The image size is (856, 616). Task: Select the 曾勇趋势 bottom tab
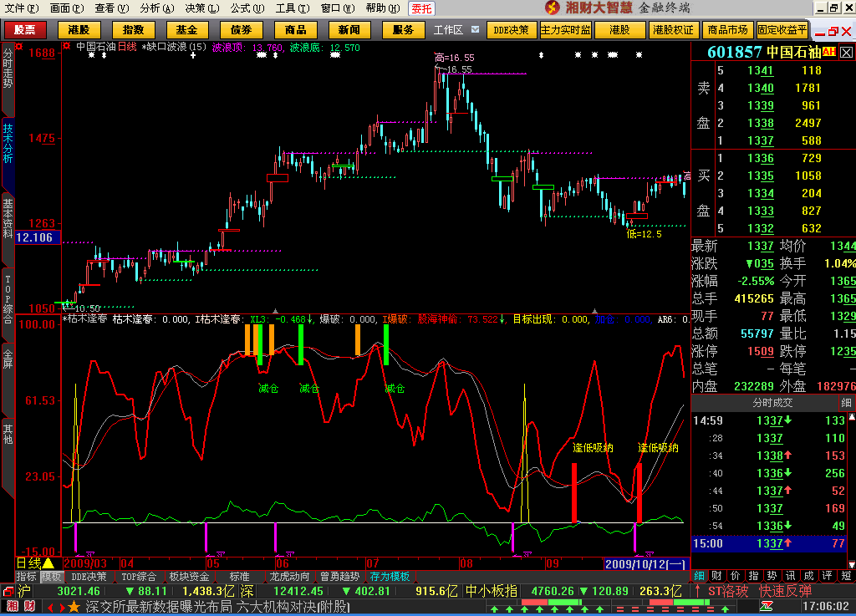[x=339, y=577]
